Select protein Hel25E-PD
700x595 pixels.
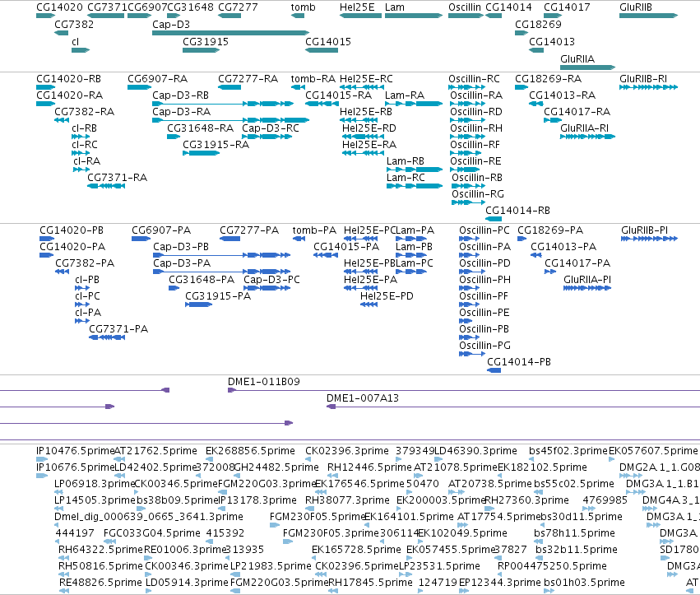pyautogui.click(x=387, y=296)
